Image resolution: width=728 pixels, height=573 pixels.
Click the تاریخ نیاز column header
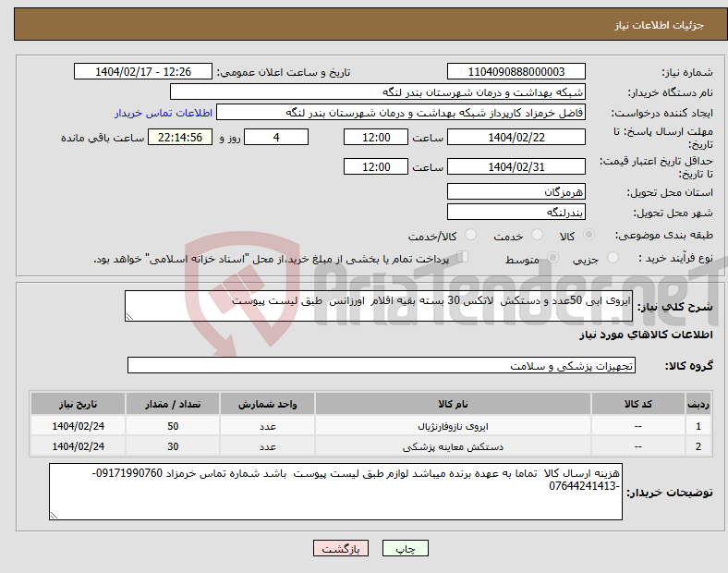point(78,404)
